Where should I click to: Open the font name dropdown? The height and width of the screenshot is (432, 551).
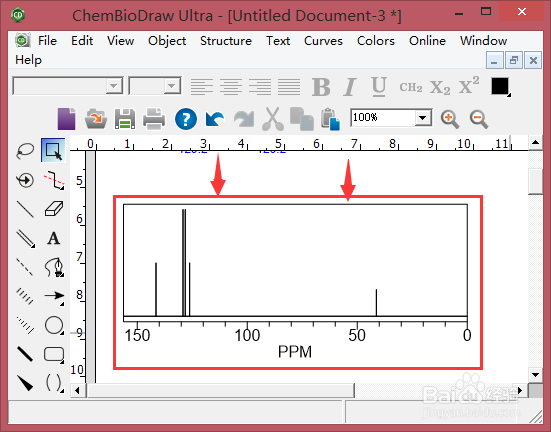(x=114, y=86)
